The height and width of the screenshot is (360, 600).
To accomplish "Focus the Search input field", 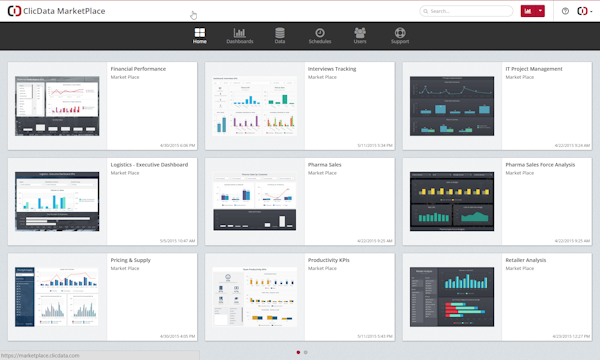I will [x=466, y=11].
